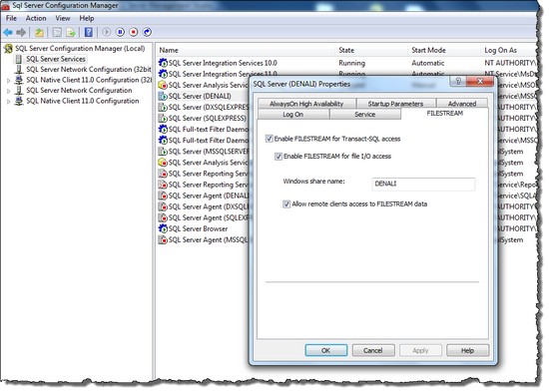Viewport: 549px width, 392px height.
Task: Toggle Enable FILESTREAM for file I/O access
Action: [278, 156]
